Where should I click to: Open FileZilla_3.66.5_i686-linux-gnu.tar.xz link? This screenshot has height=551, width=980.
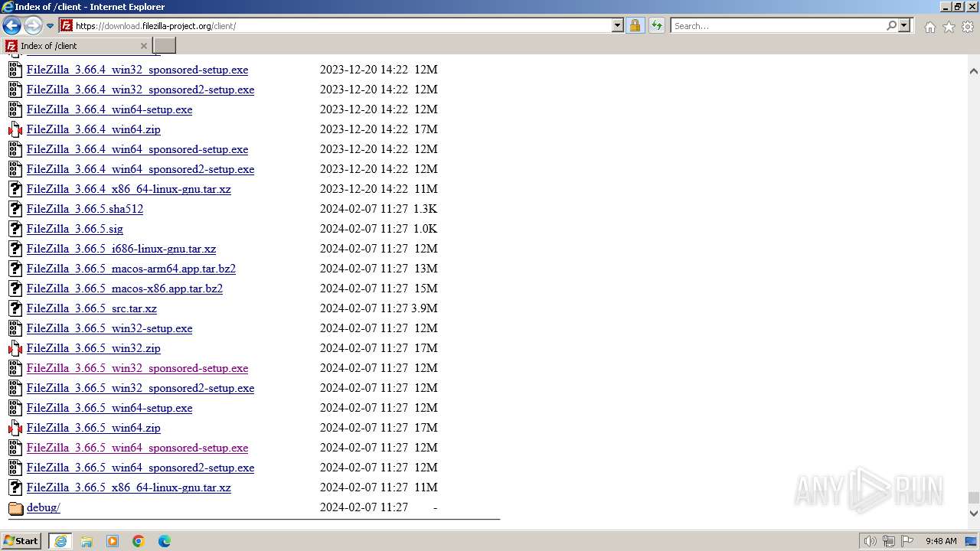coord(121,249)
